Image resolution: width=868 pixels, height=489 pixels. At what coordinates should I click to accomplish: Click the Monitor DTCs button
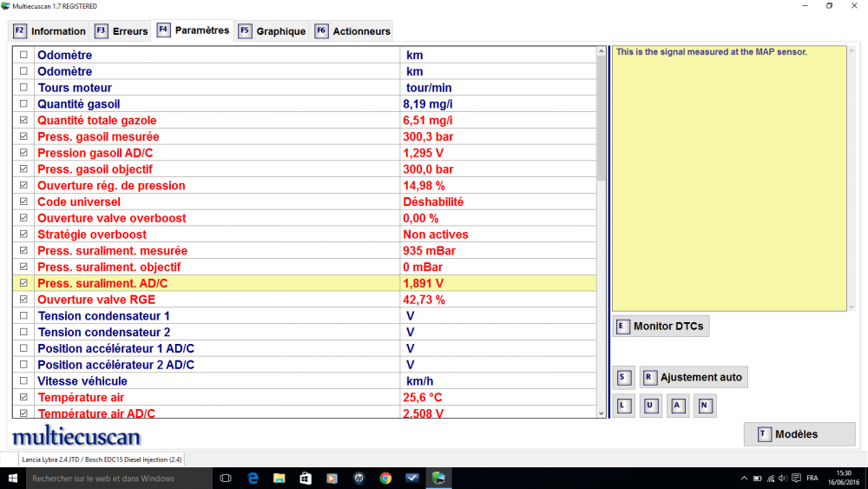(x=660, y=327)
